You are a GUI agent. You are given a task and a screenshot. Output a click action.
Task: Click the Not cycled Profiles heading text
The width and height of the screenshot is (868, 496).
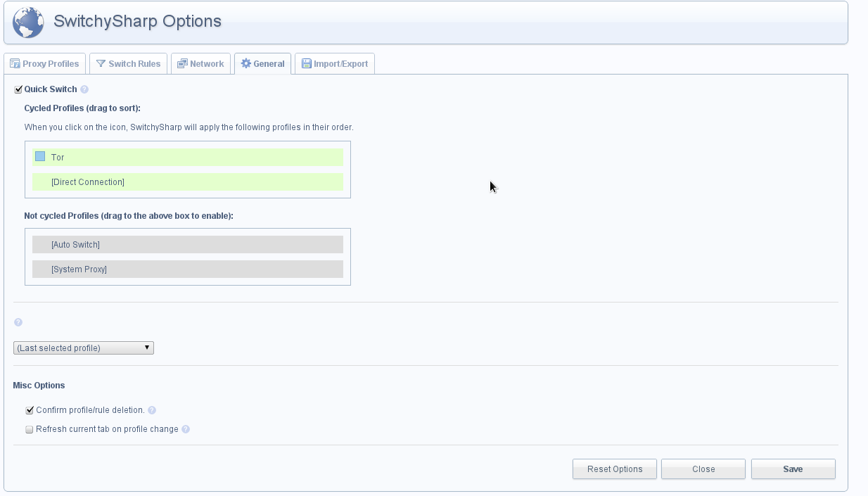pos(129,216)
